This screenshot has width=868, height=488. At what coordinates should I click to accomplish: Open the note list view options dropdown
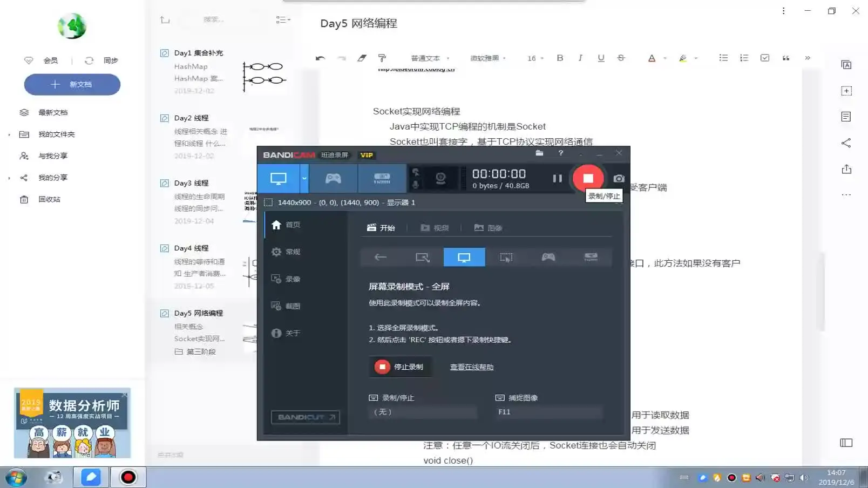pyautogui.click(x=283, y=19)
